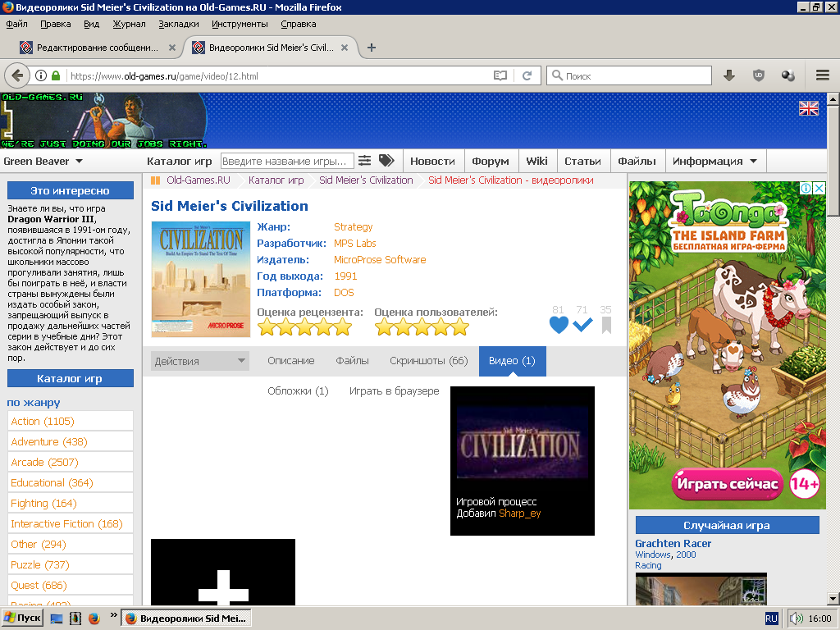Open the downloads arrow button
Image resolution: width=840 pixels, height=630 pixels.
point(728,75)
